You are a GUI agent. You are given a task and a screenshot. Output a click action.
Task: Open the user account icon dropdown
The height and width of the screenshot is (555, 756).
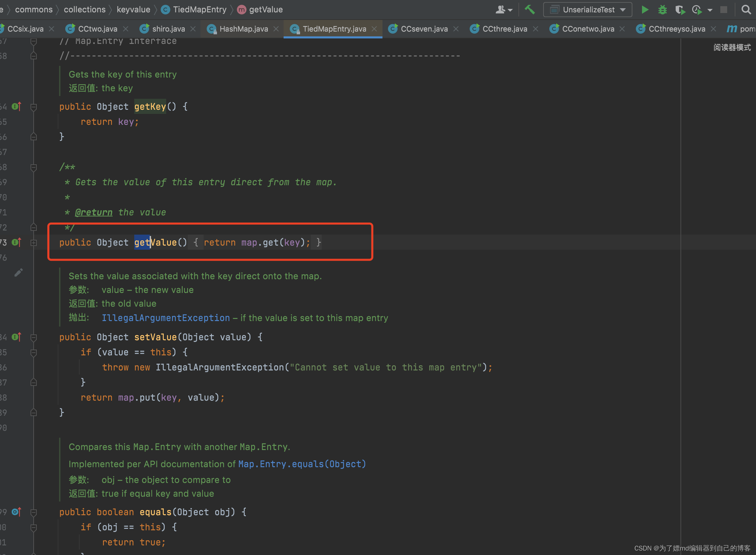click(x=504, y=10)
